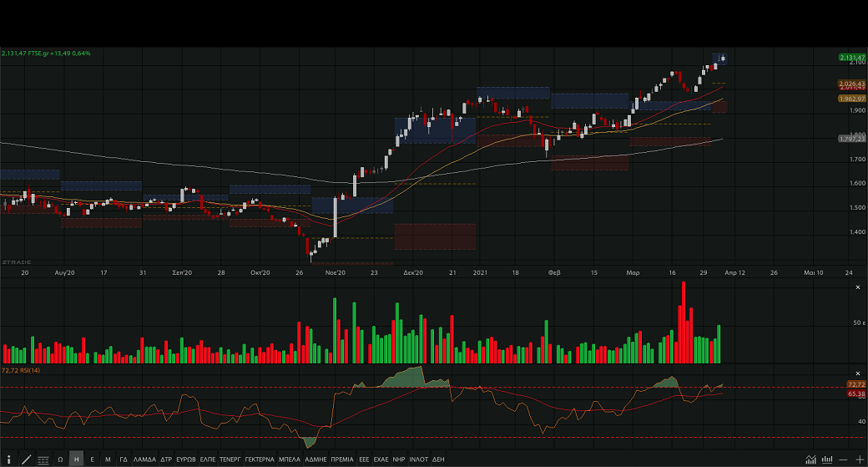Load the ΕΕΕ symbol chart
Viewport: 868px width, 467px height.
[x=364, y=459]
